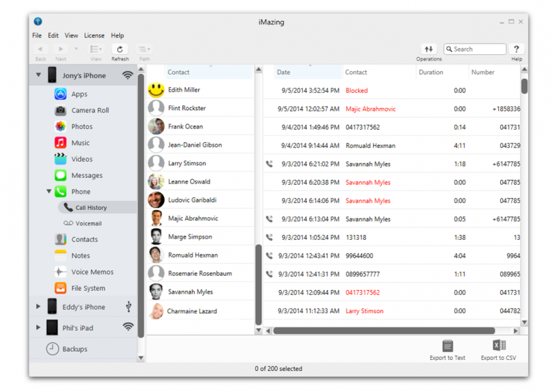Select contact Majic Abrahmovic in list
Viewport: 558px width, 392px height.
coord(193,218)
